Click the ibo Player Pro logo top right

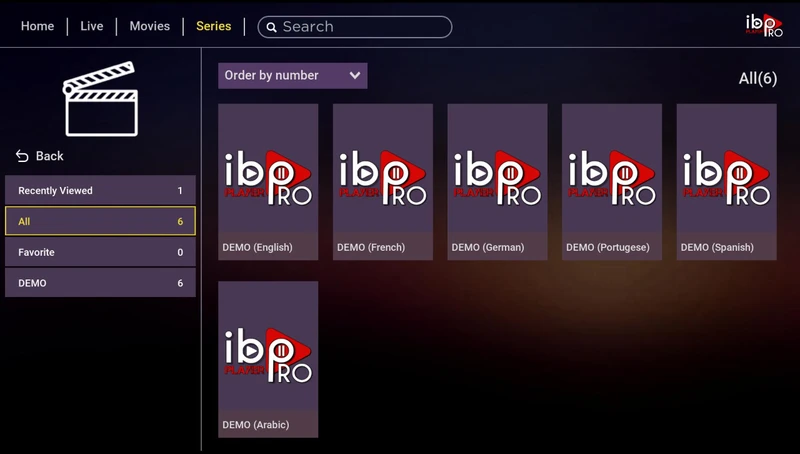(x=763, y=25)
